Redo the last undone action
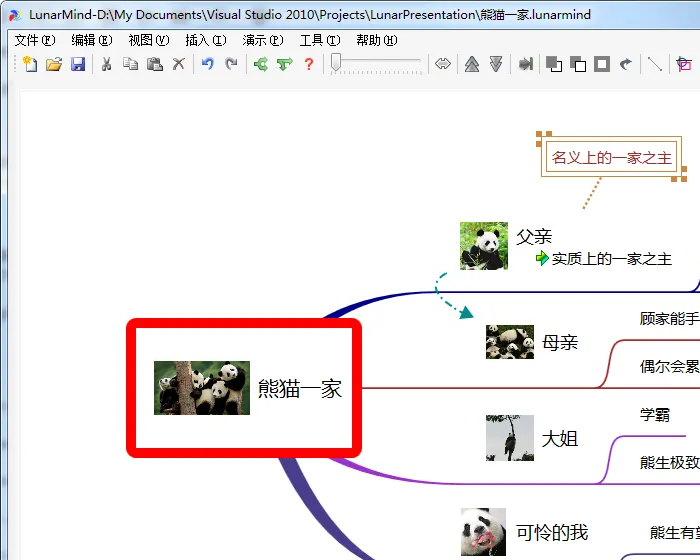The width and height of the screenshot is (700, 560). pos(231,64)
